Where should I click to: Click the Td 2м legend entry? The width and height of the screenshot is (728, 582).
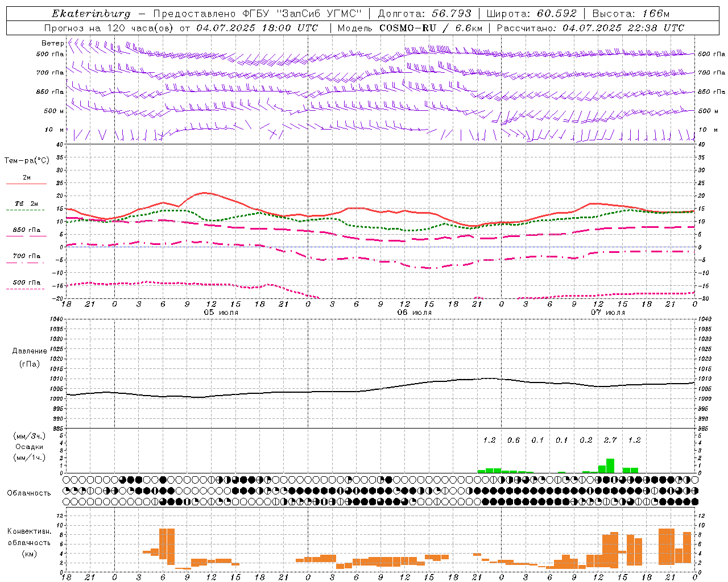click(27, 203)
